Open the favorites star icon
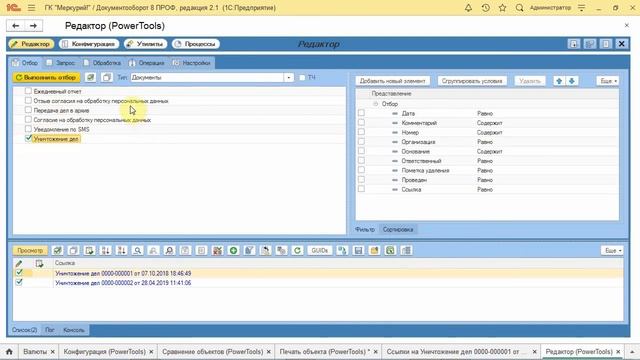 tap(502, 8)
